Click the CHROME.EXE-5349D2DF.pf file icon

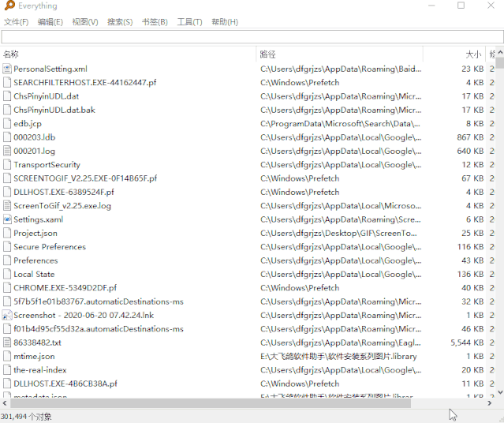pyautogui.click(x=7, y=287)
